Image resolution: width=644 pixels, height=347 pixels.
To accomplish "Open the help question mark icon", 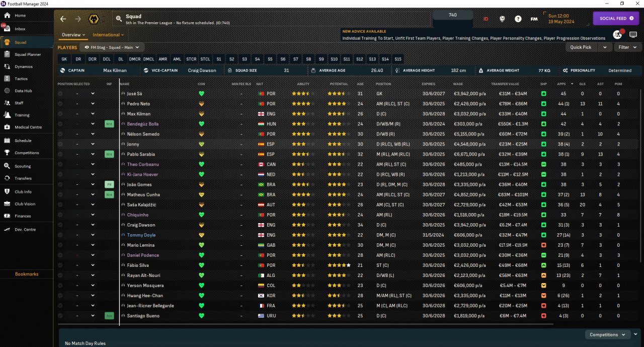I will tap(518, 19).
